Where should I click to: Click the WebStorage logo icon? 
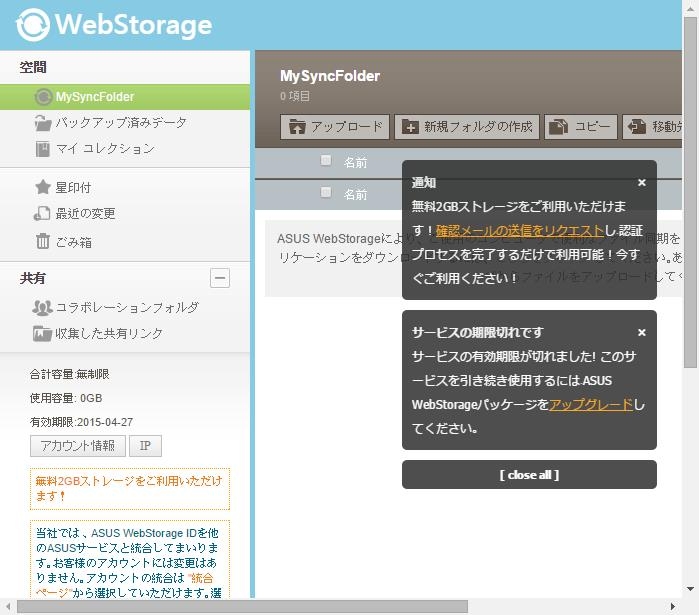33,25
